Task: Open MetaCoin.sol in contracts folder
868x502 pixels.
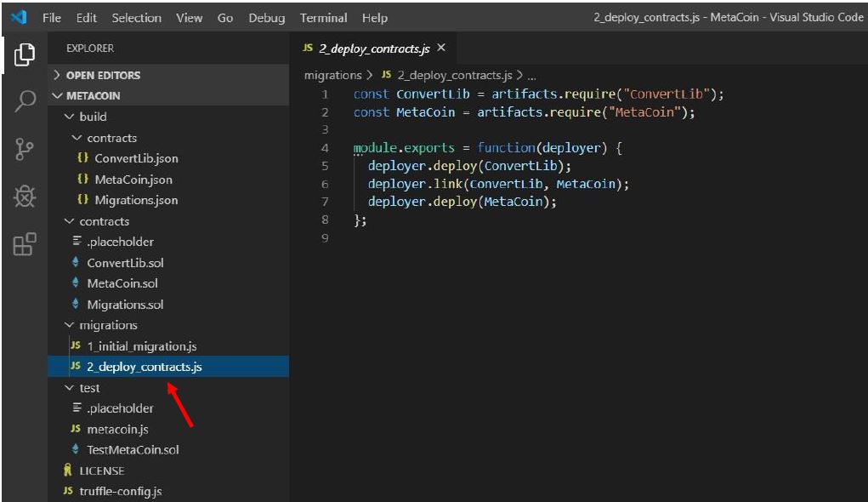Action: (122, 283)
